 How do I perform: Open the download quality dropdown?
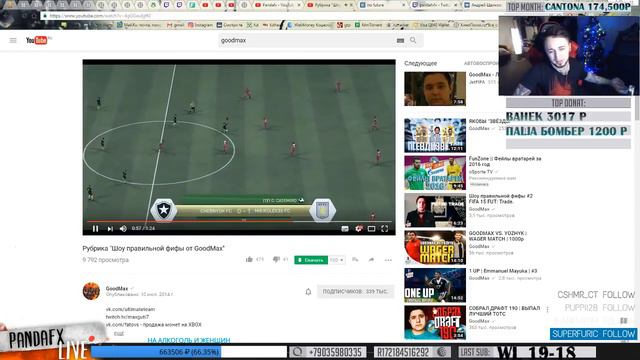(x=337, y=260)
